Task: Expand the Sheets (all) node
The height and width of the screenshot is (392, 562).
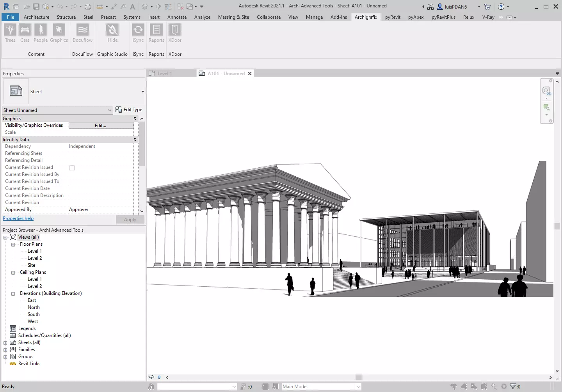Action: coord(5,343)
